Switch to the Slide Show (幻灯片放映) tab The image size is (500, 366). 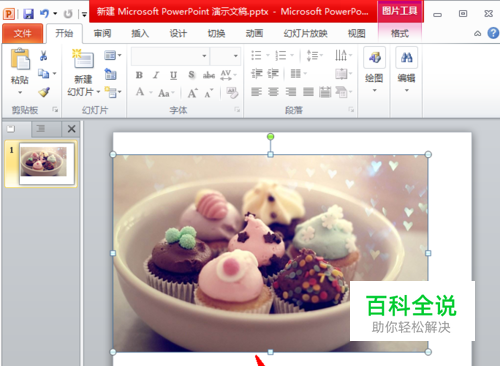pos(305,33)
